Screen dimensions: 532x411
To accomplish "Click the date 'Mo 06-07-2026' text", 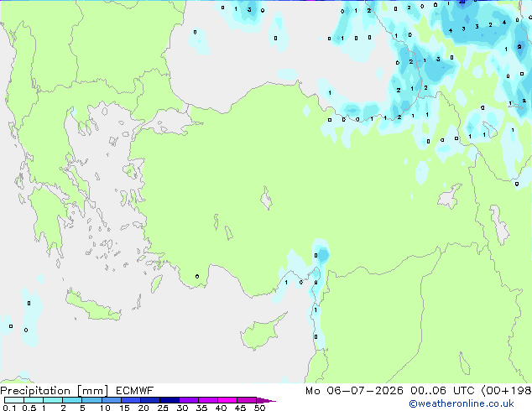I will [354, 391].
